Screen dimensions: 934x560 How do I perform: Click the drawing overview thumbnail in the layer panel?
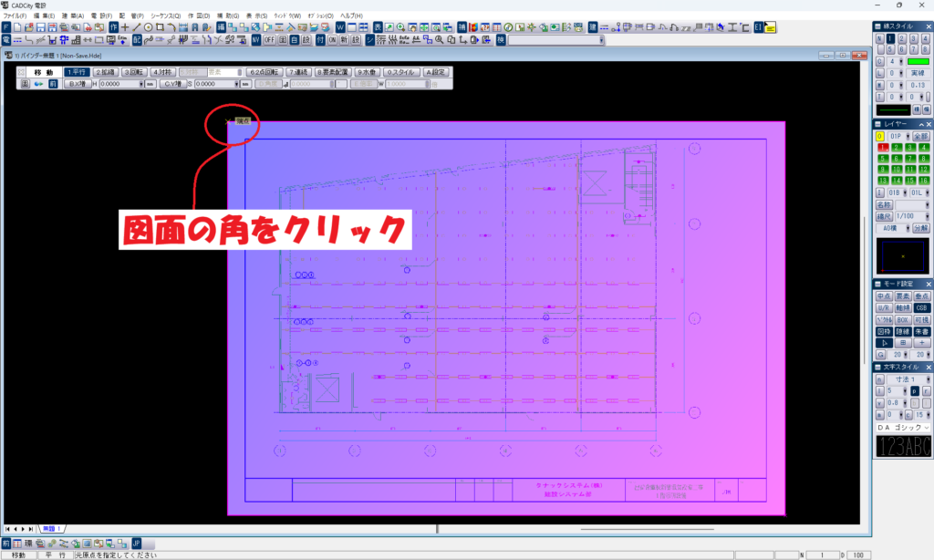tap(902, 256)
